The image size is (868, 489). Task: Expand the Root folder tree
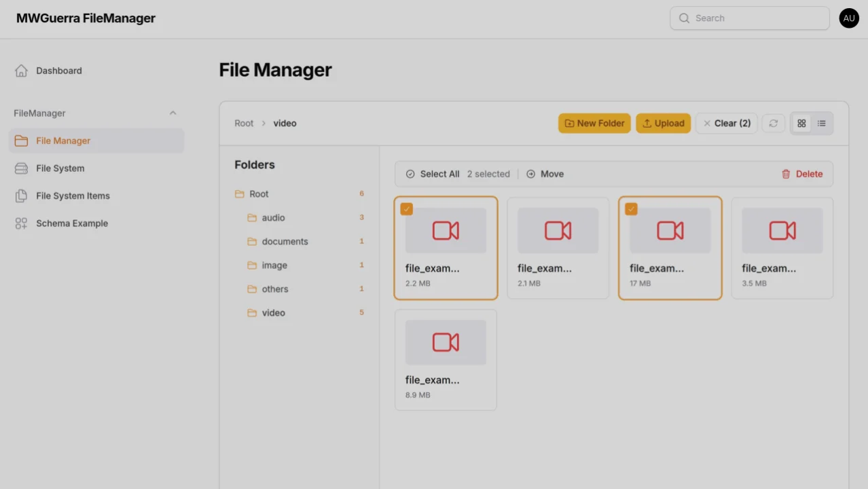tap(258, 194)
